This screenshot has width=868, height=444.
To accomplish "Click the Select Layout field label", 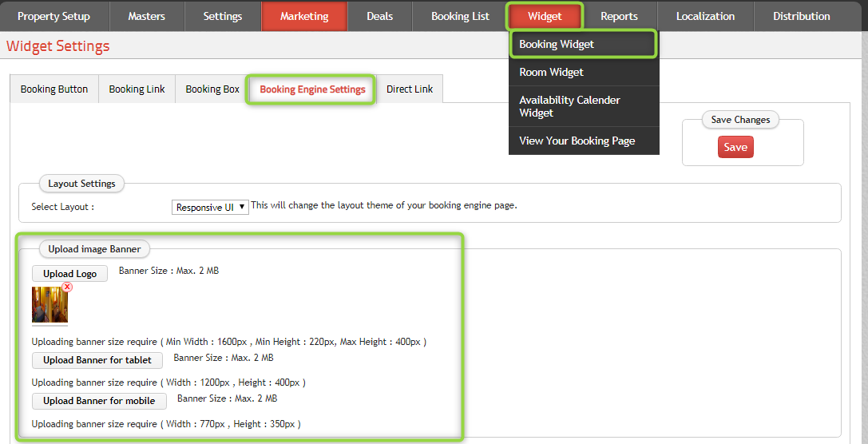I will click(x=62, y=207).
